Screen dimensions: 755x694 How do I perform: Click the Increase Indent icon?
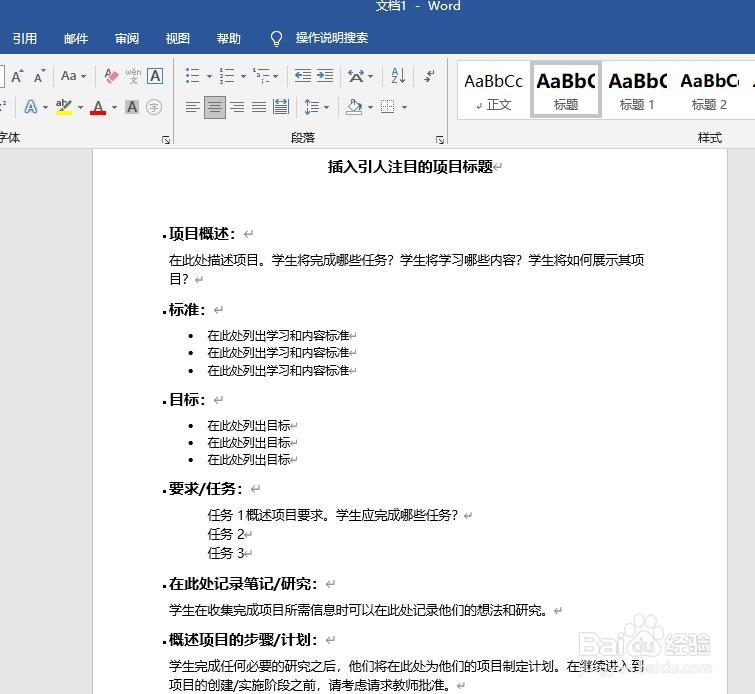coord(325,76)
